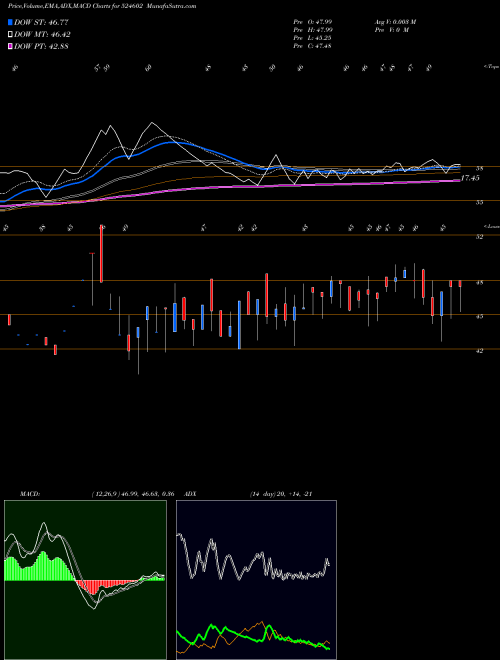Image resolution: width=500 pixels, height=660 pixels.
Task: Click the 42 price axis label
Action: 479,350
